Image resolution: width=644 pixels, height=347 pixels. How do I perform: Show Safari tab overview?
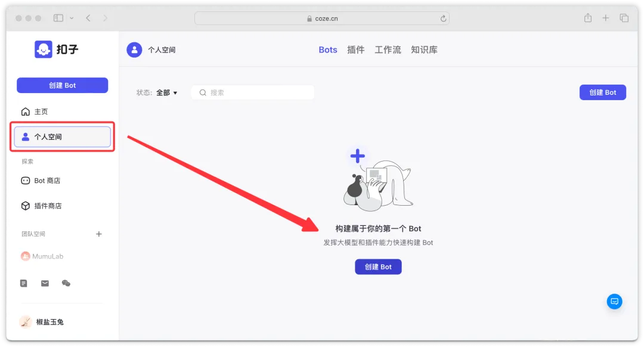pyautogui.click(x=624, y=18)
